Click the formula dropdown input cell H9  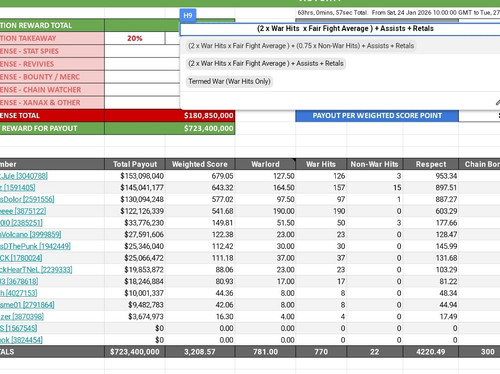340,29
